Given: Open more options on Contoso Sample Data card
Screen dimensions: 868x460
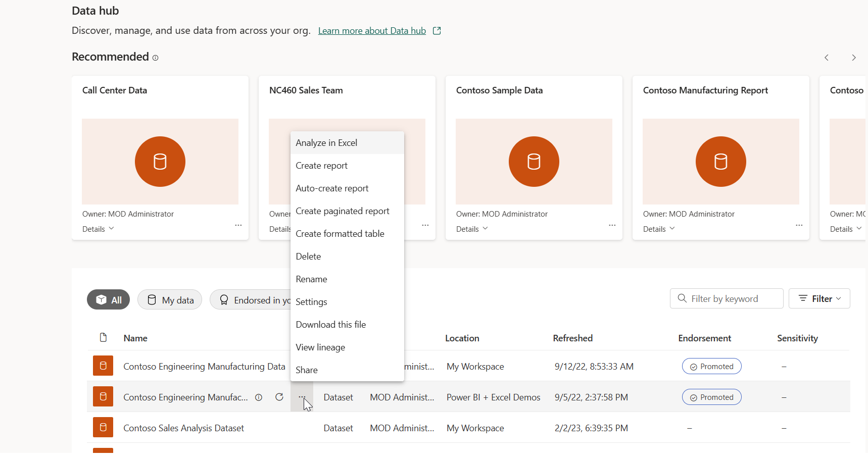Looking at the screenshot, I should 612,225.
